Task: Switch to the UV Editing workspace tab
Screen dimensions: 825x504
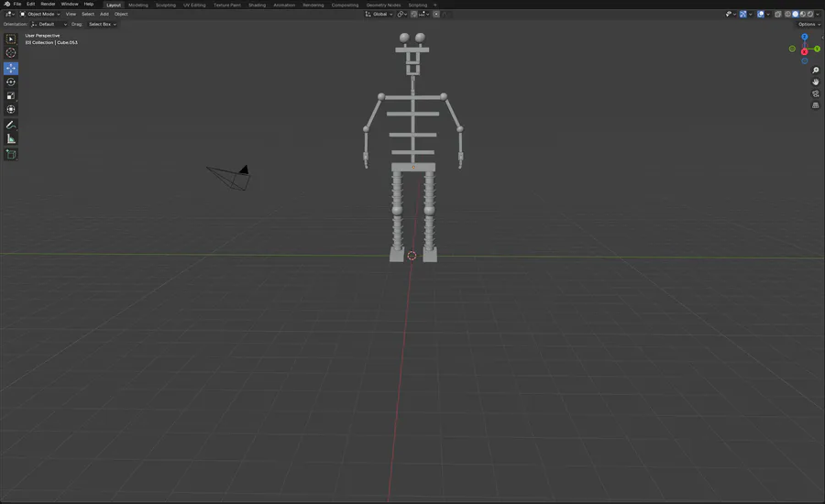Action: click(194, 5)
